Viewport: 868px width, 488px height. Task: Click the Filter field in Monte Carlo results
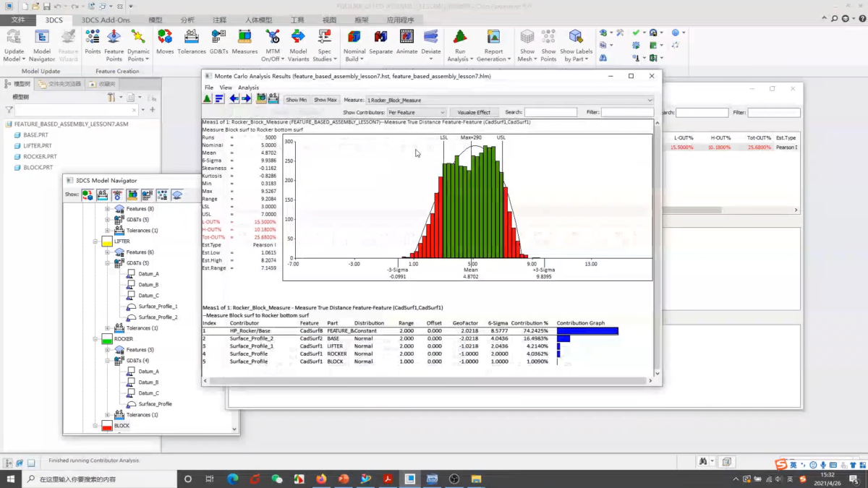(x=627, y=112)
